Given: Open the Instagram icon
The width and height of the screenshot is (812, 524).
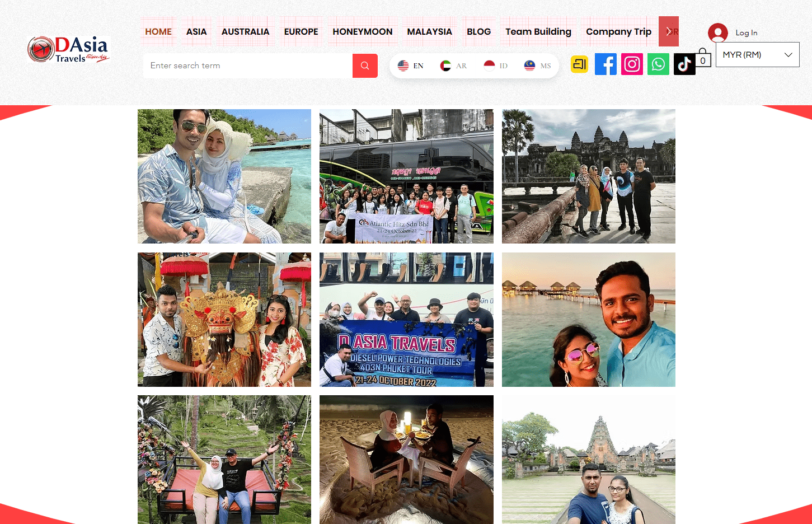Looking at the screenshot, I should (x=632, y=64).
